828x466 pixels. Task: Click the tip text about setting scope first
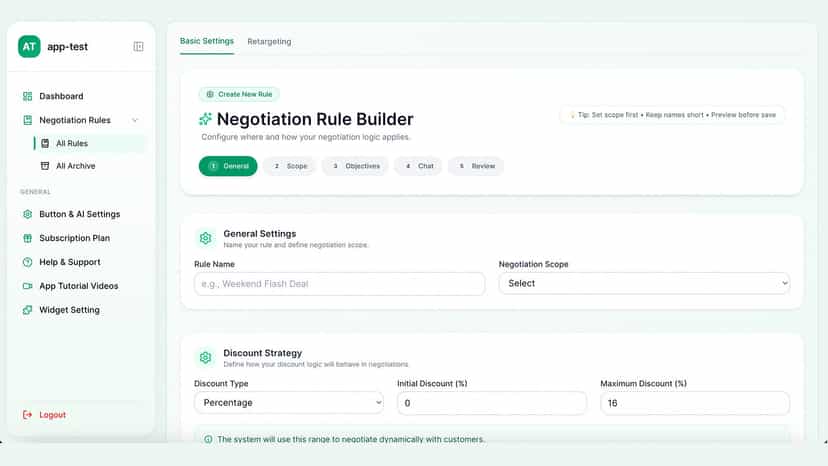coord(676,115)
